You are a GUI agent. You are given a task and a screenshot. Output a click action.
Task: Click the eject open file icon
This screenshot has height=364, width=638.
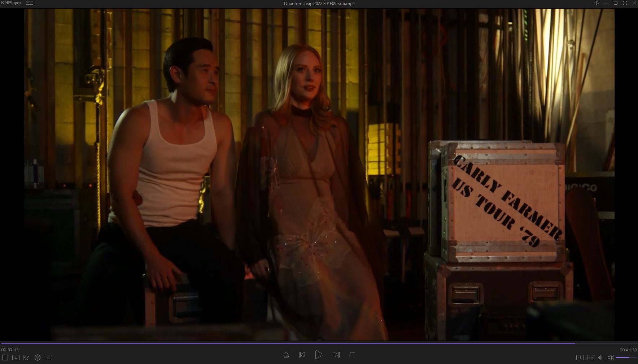(286, 355)
